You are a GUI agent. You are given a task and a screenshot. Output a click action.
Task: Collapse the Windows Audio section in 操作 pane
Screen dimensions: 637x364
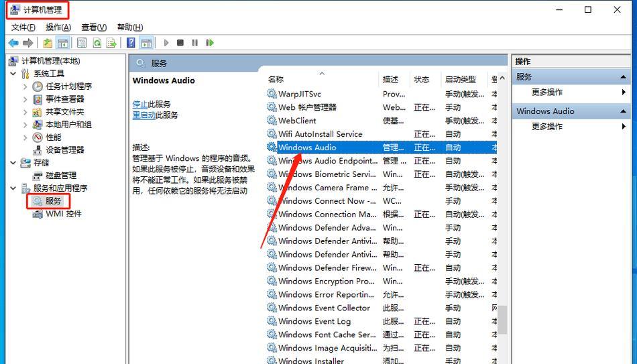(623, 111)
